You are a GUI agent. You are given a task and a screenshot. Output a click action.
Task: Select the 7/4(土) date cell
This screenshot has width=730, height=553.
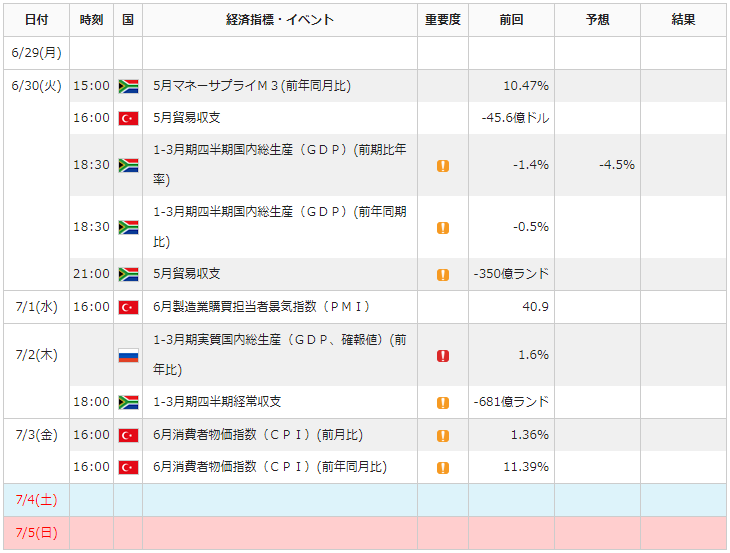pos(36,500)
